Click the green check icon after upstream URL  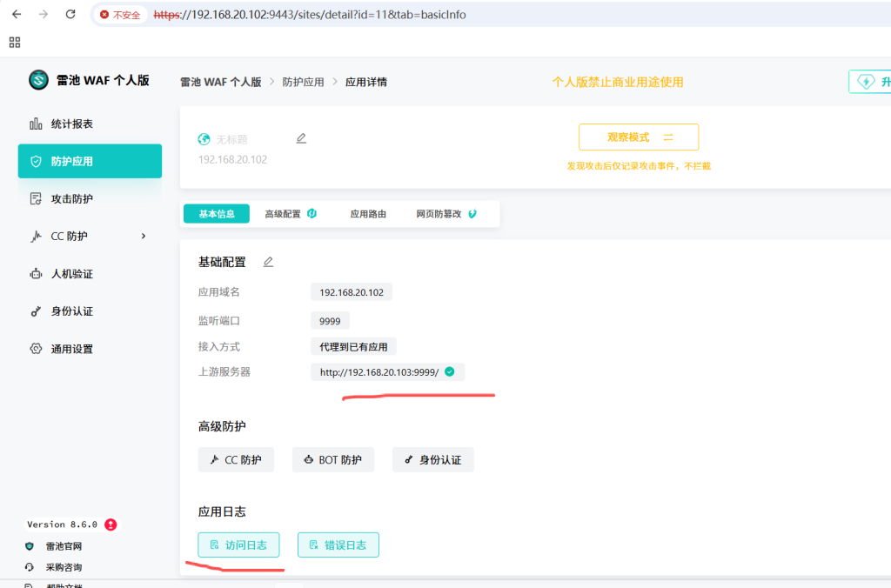click(x=449, y=372)
